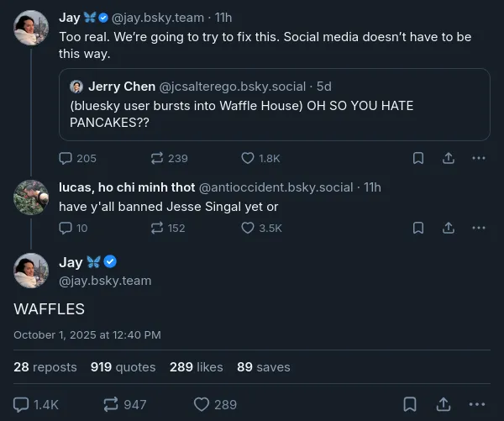Share Jay's top post
This screenshot has height=421, width=504.
[x=449, y=158]
